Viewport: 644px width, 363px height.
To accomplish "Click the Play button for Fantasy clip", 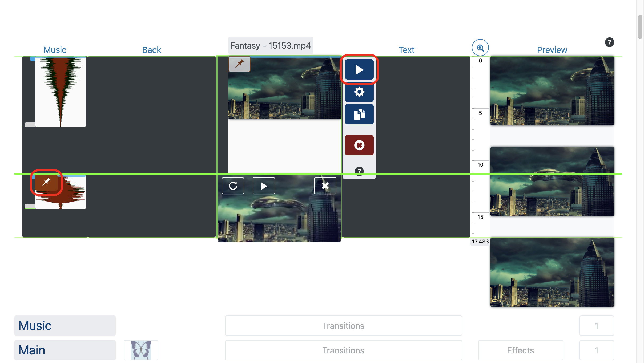I will click(359, 69).
